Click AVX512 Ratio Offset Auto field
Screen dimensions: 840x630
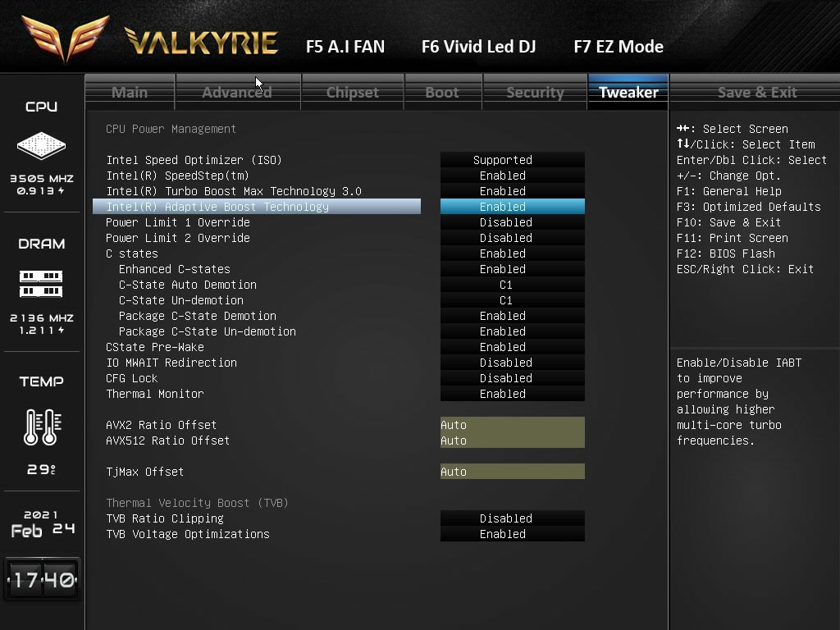[512, 441]
